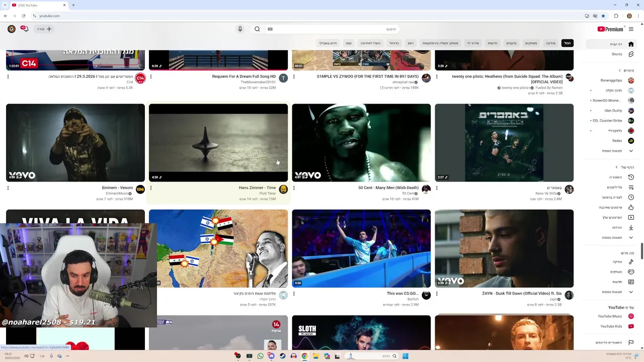Focus the YouTube search field
Screen dimensions: 644x362
(336, 29)
